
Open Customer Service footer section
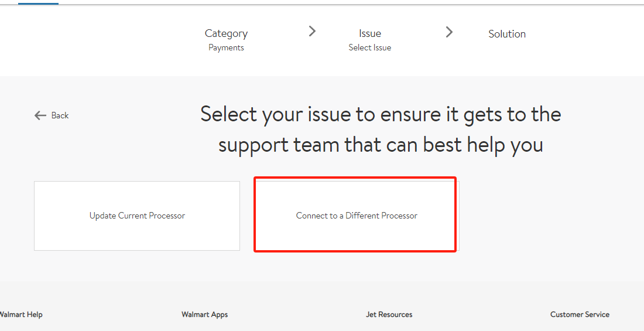click(x=580, y=315)
